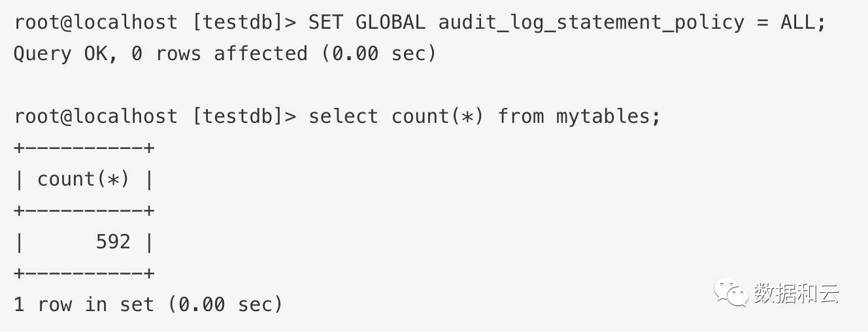Click the 数据和云 watermark text
868x332 pixels.
click(795, 293)
